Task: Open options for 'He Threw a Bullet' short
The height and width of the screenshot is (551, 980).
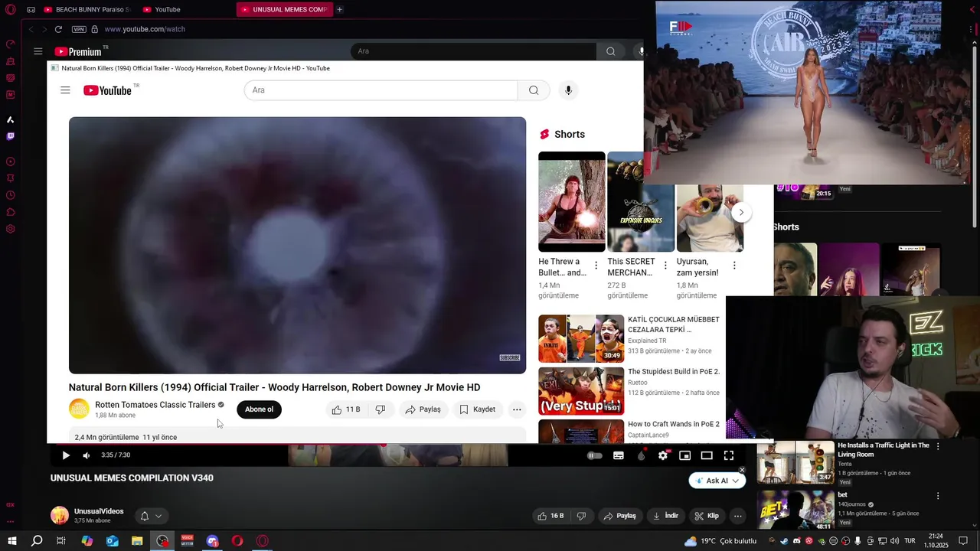Action: [x=596, y=266]
